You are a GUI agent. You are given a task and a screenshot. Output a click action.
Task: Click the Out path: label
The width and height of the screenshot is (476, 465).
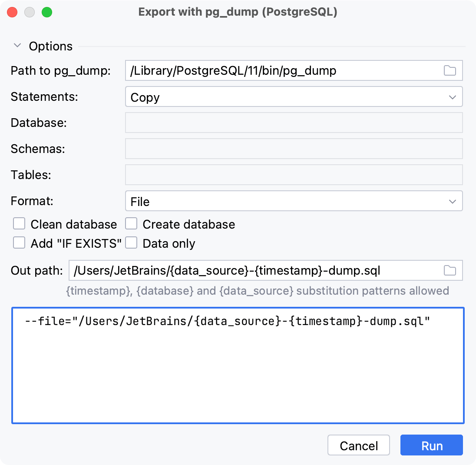[37, 270]
